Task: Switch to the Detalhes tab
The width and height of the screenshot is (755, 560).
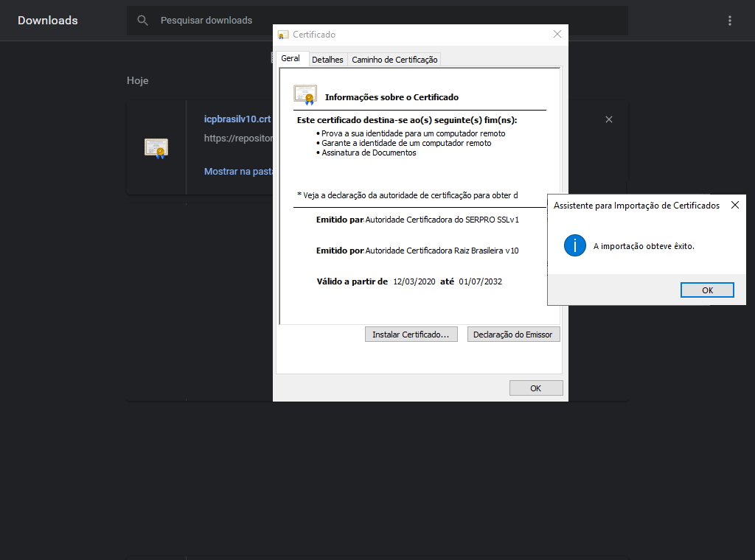Action: coord(327,60)
